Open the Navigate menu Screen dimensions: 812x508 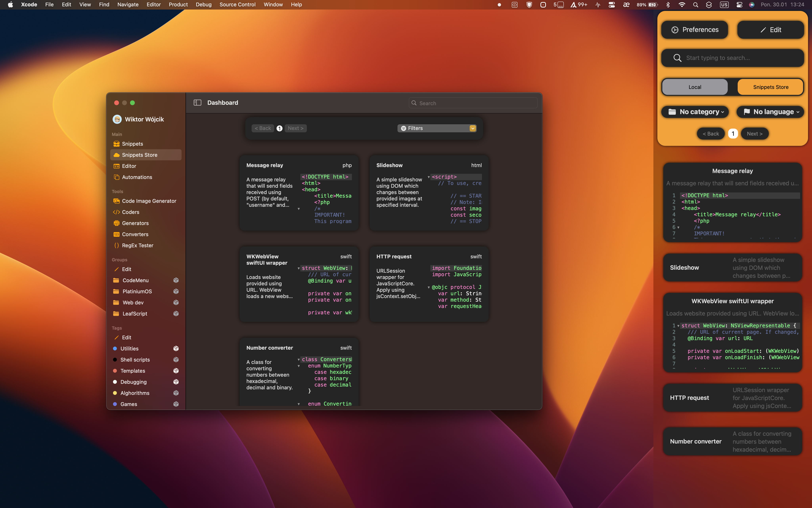pos(128,5)
